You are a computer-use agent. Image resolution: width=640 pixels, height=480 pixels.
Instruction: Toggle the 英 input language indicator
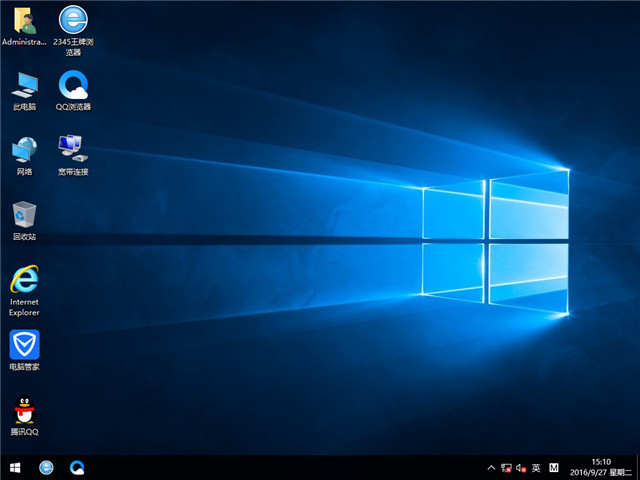click(x=536, y=467)
